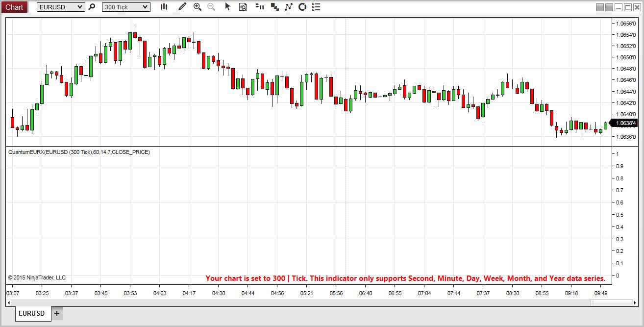The height and width of the screenshot is (327, 644).
Task: Click the 1.0644'0 price axis label
Action: (625, 92)
